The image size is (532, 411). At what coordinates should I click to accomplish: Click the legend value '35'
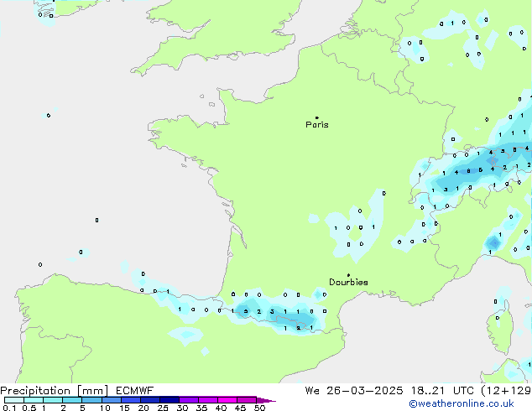click(201, 408)
